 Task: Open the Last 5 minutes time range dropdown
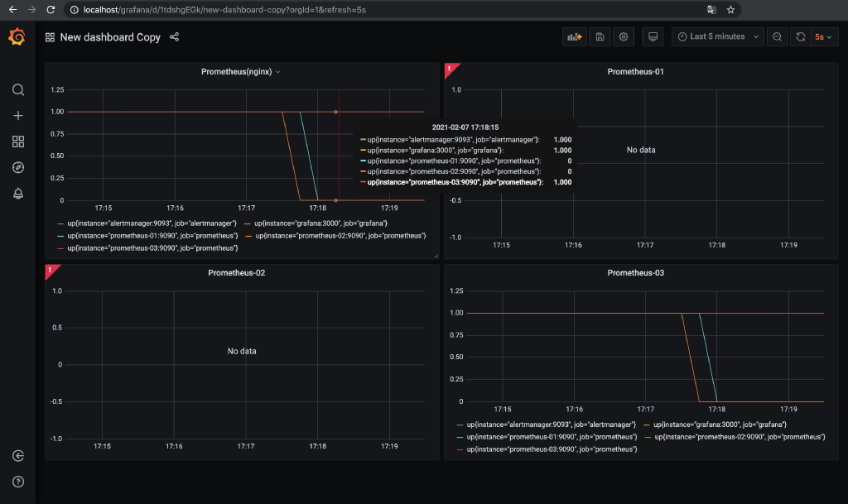[x=717, y=36]
